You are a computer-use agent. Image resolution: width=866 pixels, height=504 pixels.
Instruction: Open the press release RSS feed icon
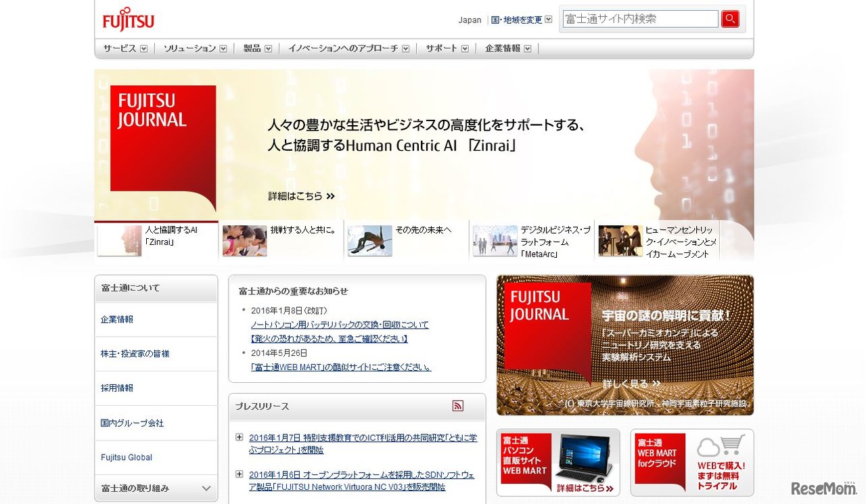458,406
